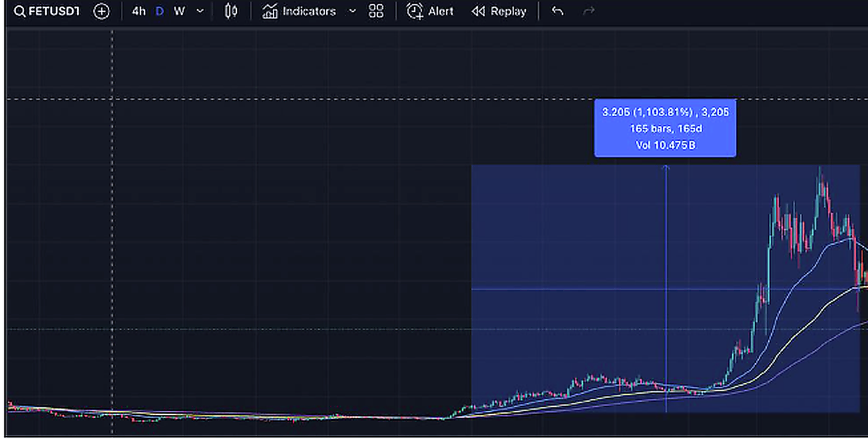Open the candlestick chart type selector
The image size is (868, 439).
[x=231, y=11]
